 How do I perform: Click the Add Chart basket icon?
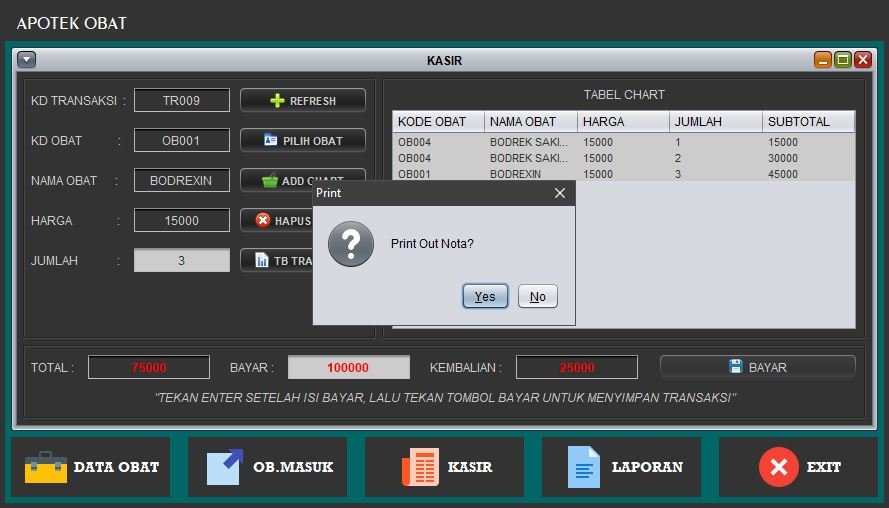[x=269, y=181]
